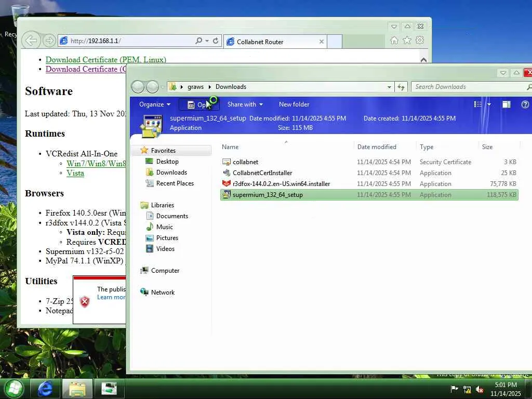
Task: Click the search magnifier in IE address bar
Action: [199, 41]
